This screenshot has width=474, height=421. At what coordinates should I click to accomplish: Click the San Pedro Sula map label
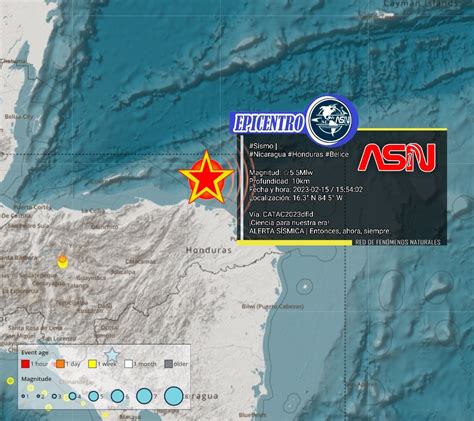click(28, 226)
